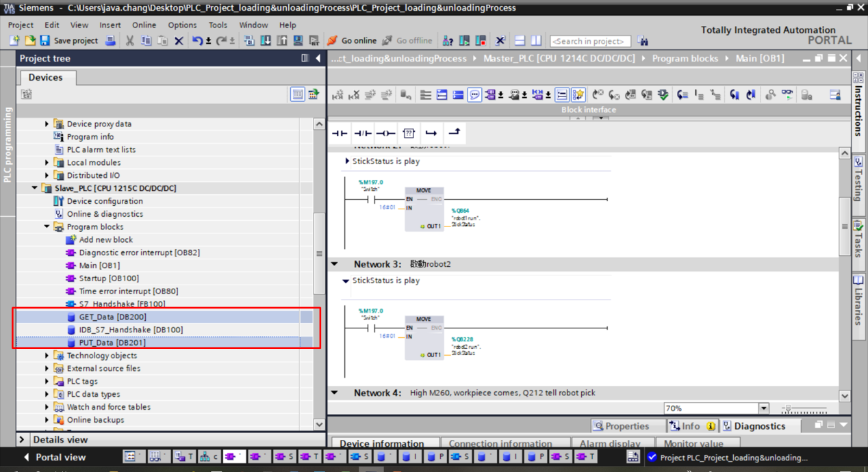The height and width of the screenshot is (472, 868).
Task: Click the zoom slider in the editor
Action: (805, 409)
